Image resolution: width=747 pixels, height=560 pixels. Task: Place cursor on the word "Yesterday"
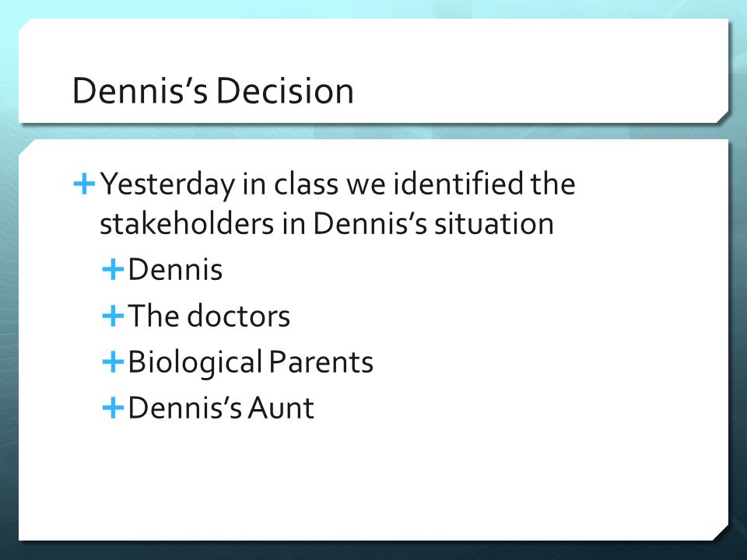click(168, 184)
